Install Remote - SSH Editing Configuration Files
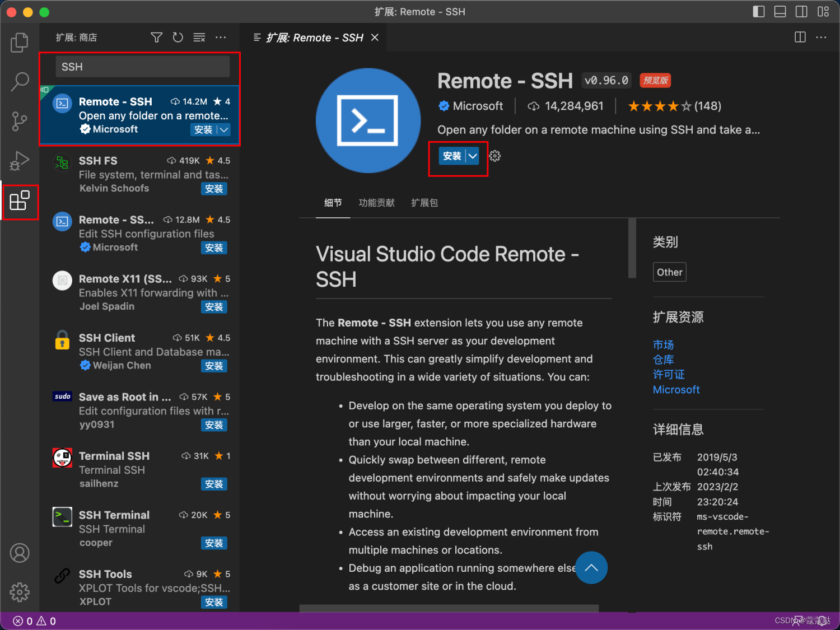 pyautogui.click(x=214, y=248)
